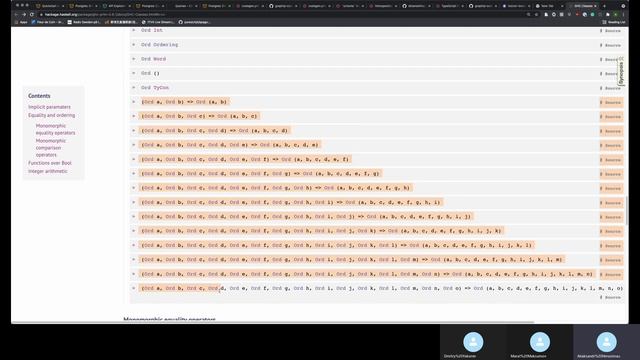Open the Synopsis side tab
This screenshot has height=360, width=640.
click(x=621, y=72)
